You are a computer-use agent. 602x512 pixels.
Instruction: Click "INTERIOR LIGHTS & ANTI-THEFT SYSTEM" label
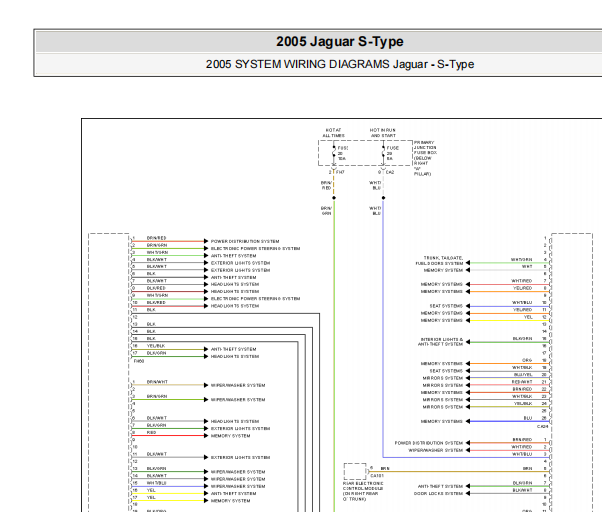pos(440,342)
